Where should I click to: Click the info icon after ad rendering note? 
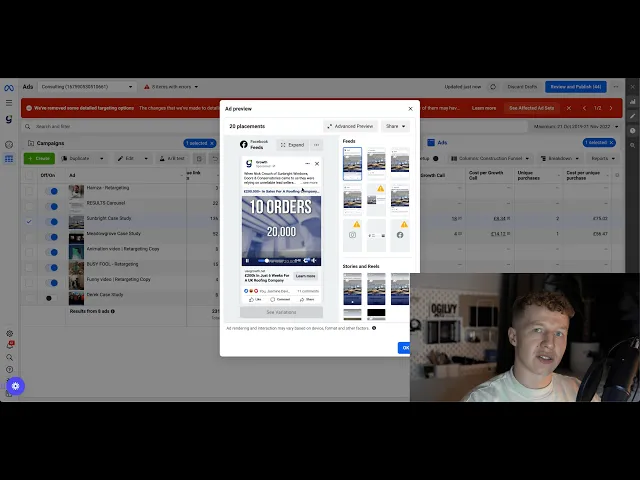(x=374, y=328)
